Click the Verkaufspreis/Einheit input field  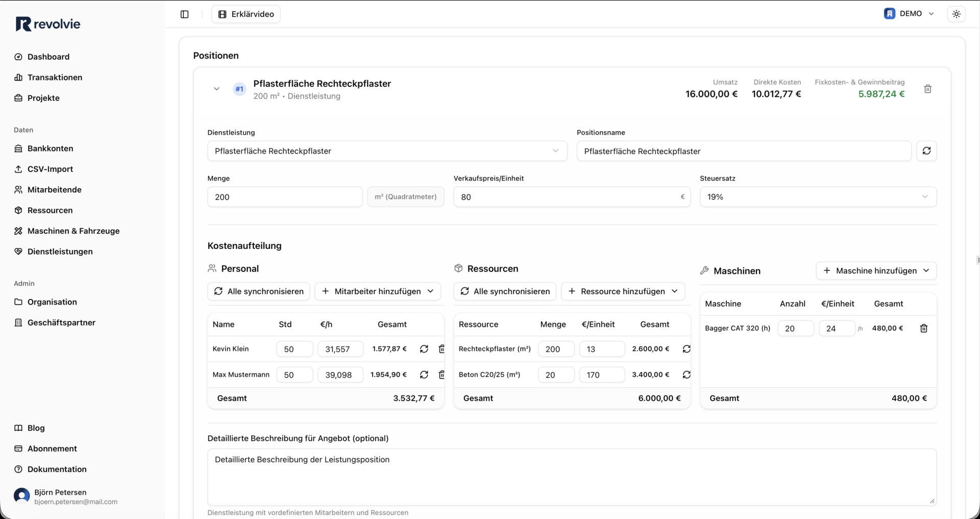tap(566, 197)
